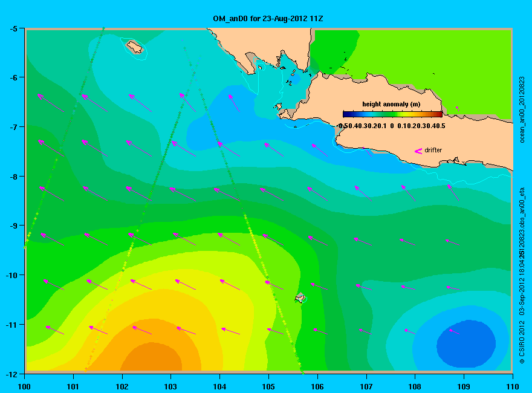Click the y-axis label -8
The width and height of the screenshot is (532, 393).
point(13,177)
